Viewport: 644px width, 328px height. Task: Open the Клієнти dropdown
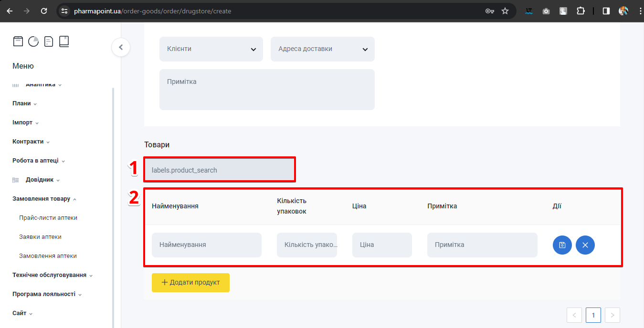pos(211,49)
